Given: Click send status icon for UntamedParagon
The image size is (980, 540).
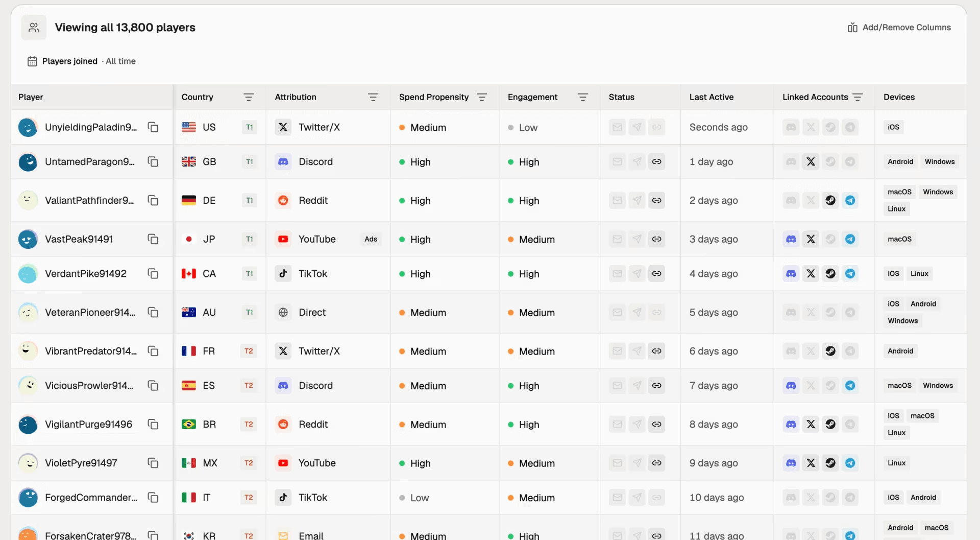Looking at the screenshot, I should click(637, 162).
